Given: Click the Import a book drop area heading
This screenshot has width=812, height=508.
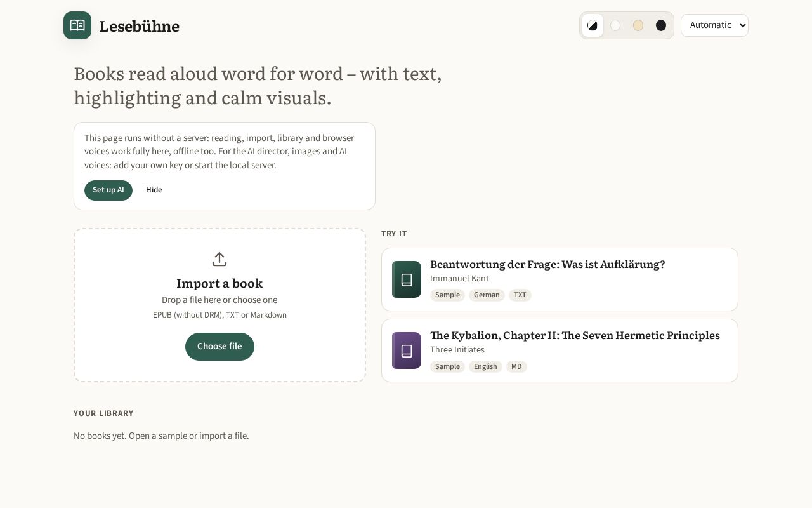Looking at the screenshot, I should (x=219, y=283).
